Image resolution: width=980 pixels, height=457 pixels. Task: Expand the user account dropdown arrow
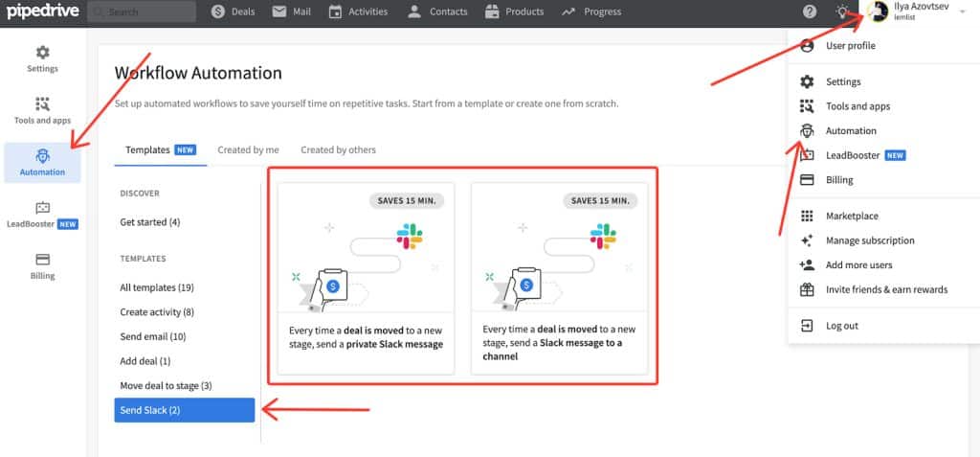click(961, 11)
